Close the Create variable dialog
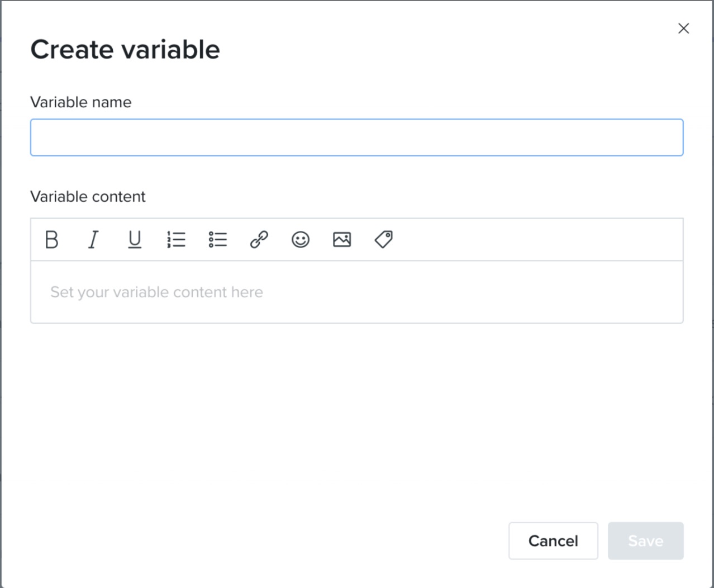 tap(683, 29)
